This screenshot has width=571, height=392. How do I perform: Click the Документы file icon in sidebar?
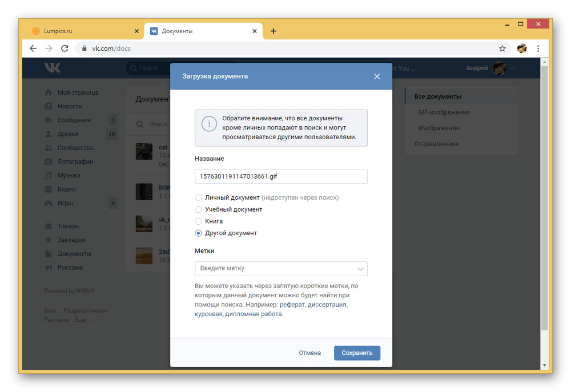pyautogui.click(x=48, y=254)
